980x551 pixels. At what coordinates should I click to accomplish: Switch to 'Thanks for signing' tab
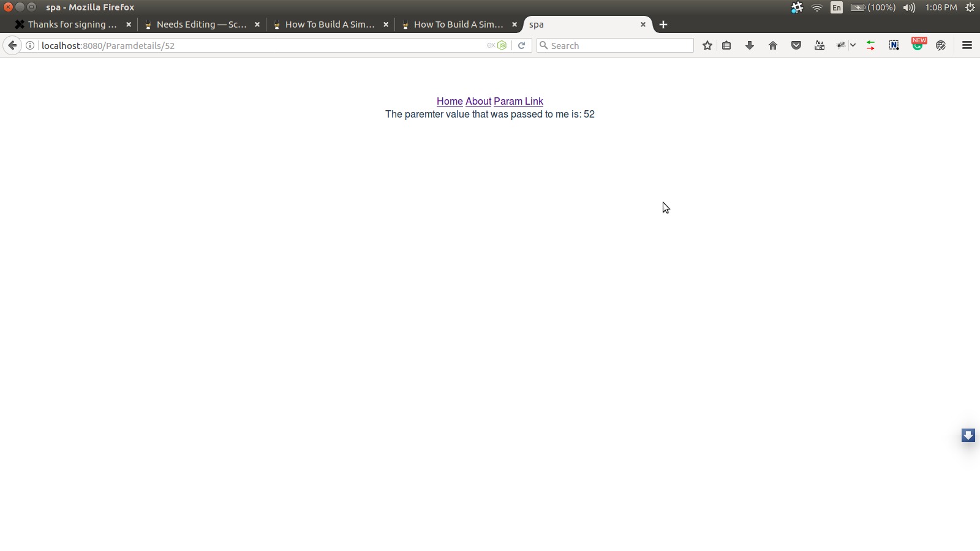(x=72, y=24)
